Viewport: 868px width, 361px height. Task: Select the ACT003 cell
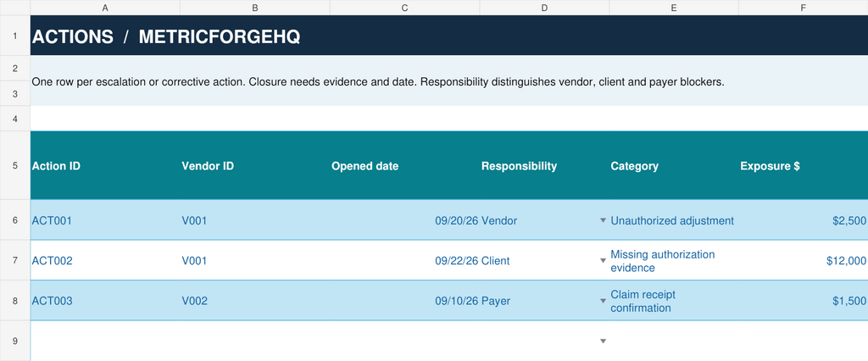105,301
